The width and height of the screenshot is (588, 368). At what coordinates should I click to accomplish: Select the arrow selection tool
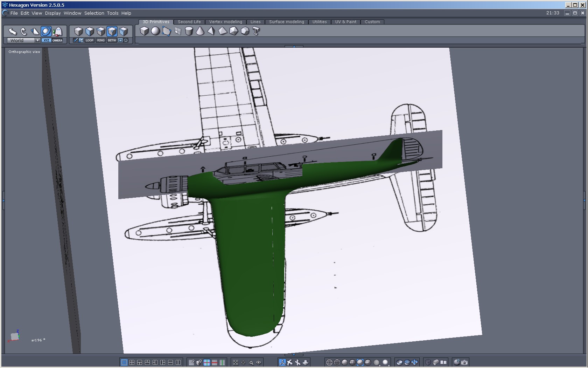(12, 32)
